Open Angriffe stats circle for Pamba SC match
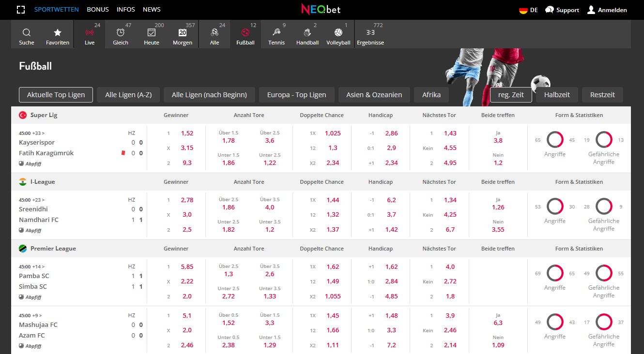 [555, 273]
